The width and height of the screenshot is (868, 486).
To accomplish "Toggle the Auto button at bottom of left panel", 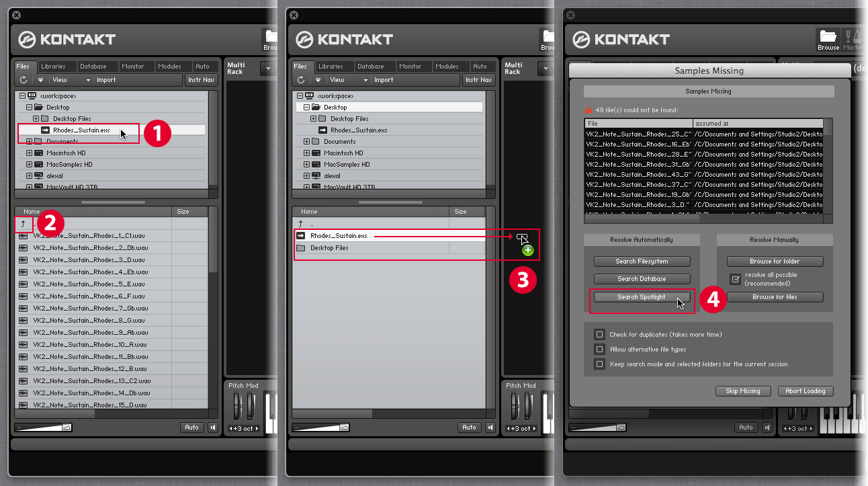I will 192,428.
